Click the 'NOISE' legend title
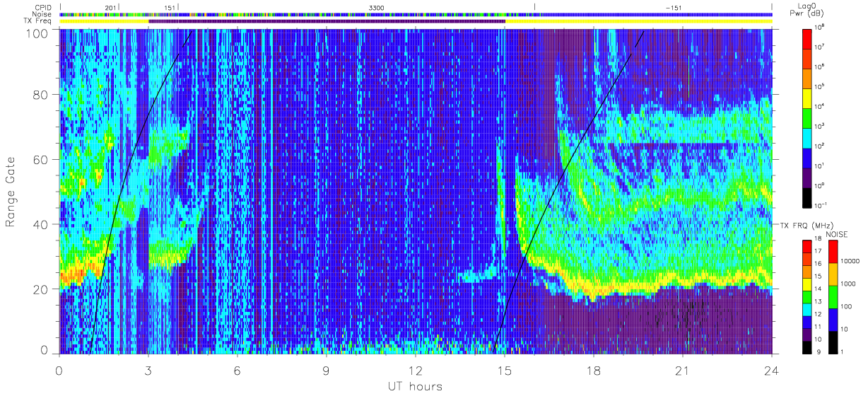The width and height of the screenshot is (868, 401). (837, 234)
